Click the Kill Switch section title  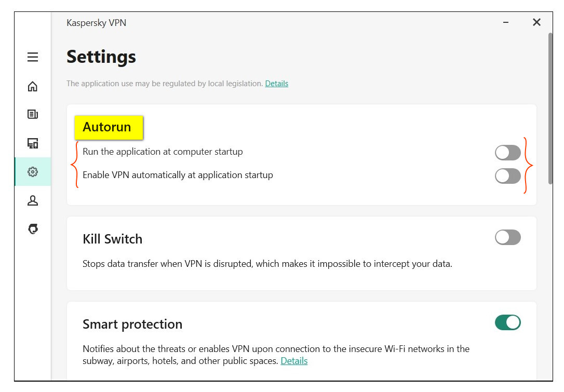pos(112,239)
